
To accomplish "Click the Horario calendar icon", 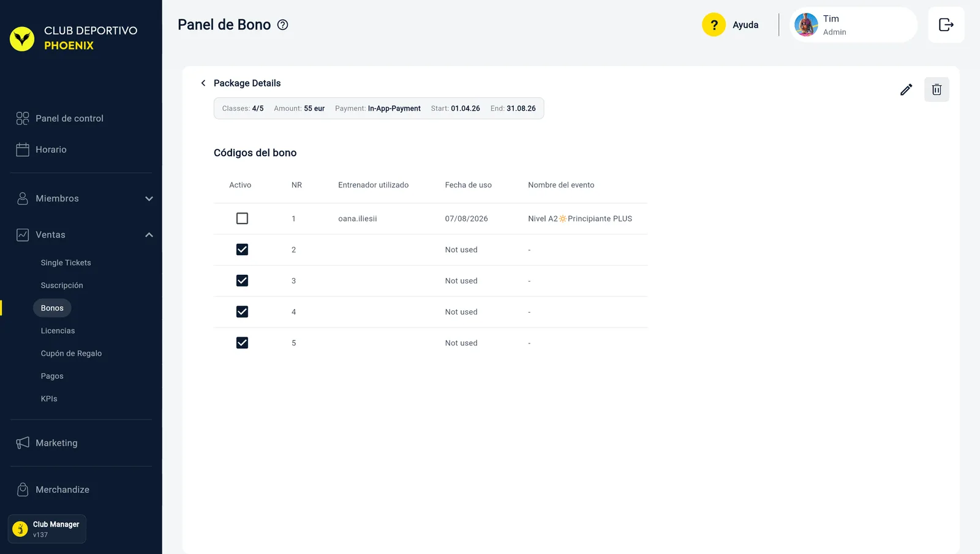I will [x=23, y=149].
